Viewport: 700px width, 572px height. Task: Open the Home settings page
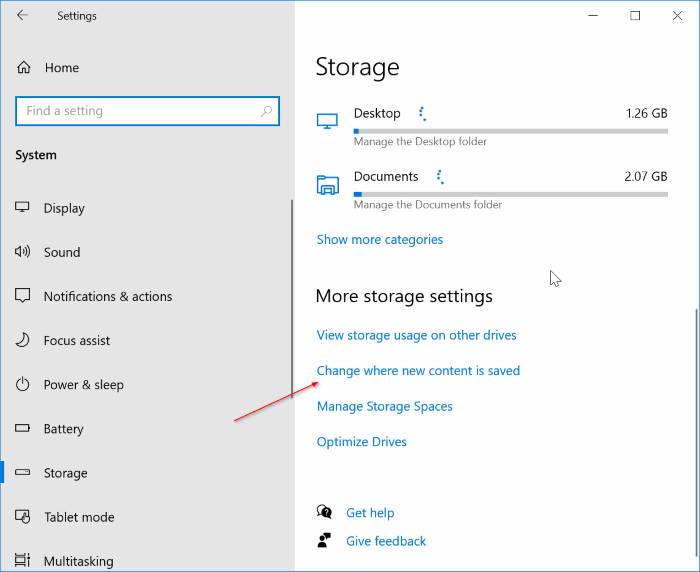62,68
